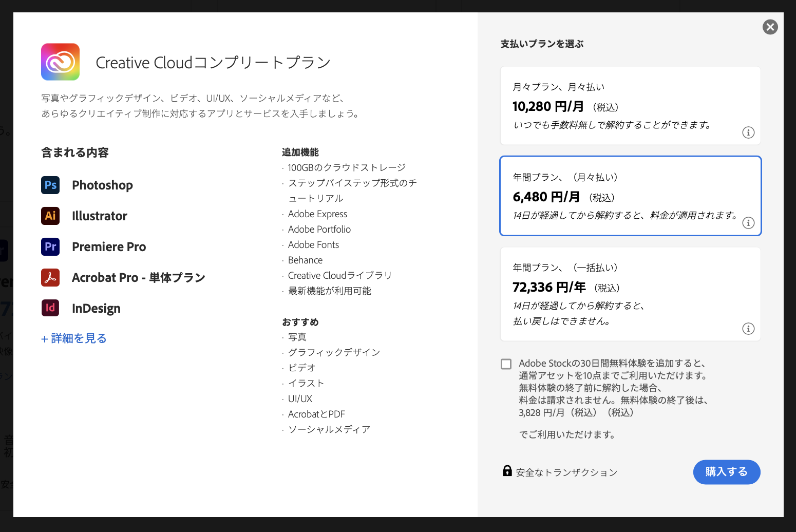Open info icon for 72,336 円/年 plan

(x=748, y=329)
